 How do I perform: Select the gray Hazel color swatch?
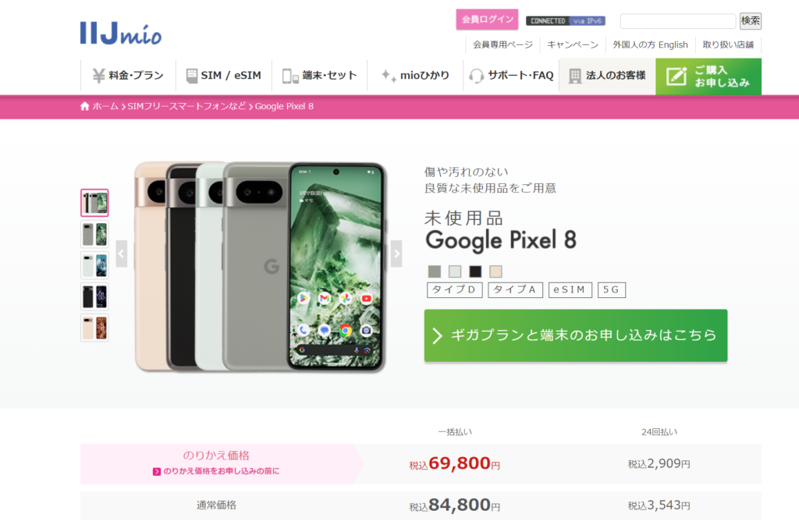pos(435,271)
